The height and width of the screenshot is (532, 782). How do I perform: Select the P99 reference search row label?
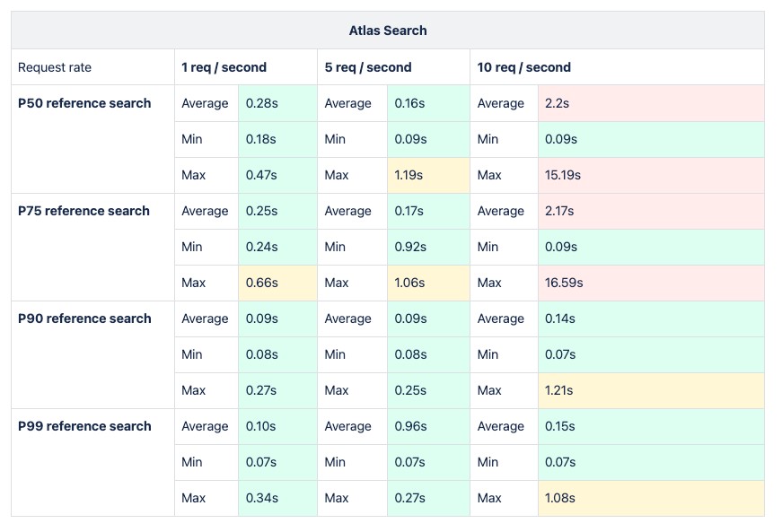84,426
